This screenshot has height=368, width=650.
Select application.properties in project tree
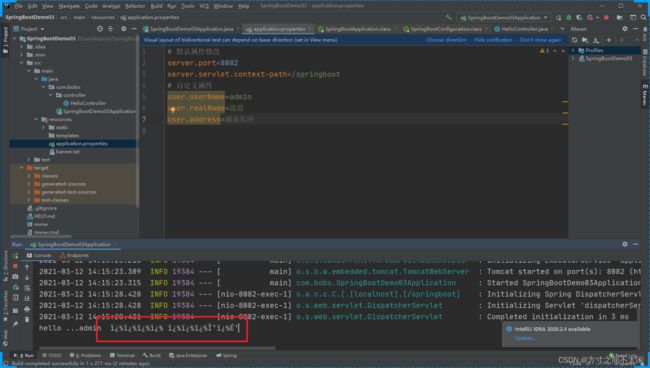[x=78, y=144]
